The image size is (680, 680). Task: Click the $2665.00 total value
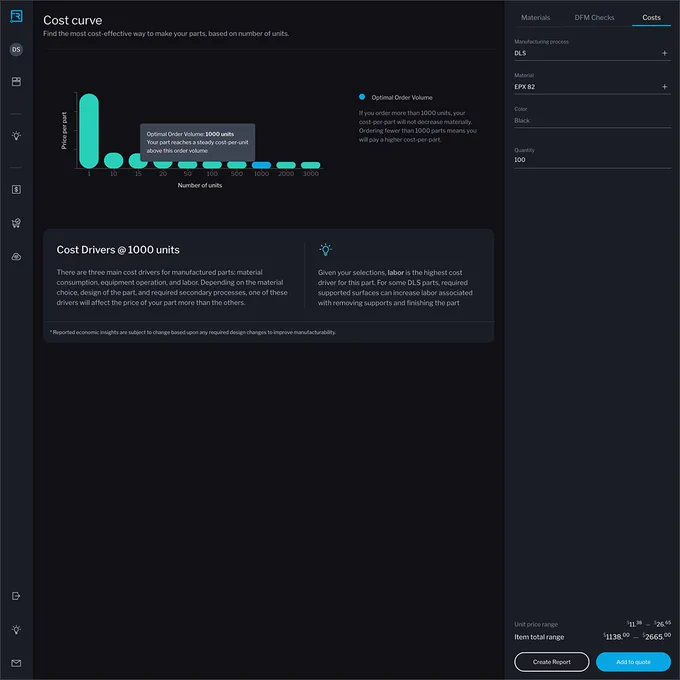[657, 636]
